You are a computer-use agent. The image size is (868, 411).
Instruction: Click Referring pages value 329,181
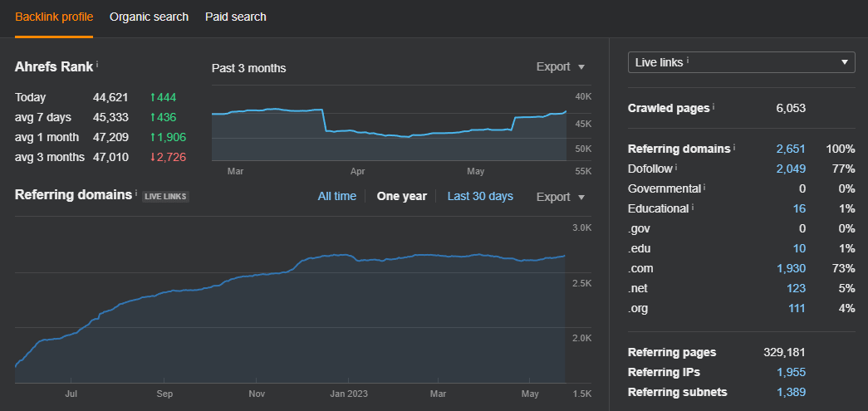pos(784,352)
